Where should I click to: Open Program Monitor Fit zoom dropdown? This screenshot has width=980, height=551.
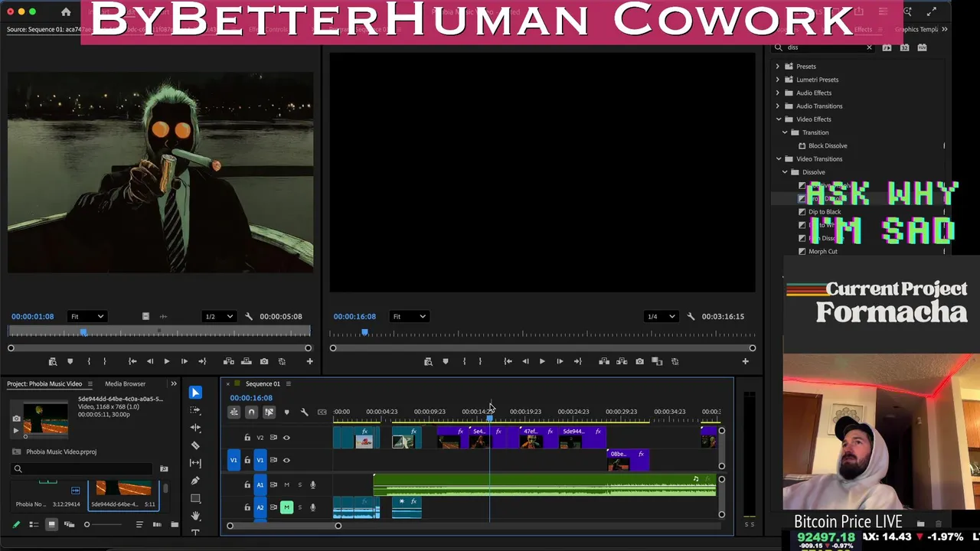[x=409, y=316]
